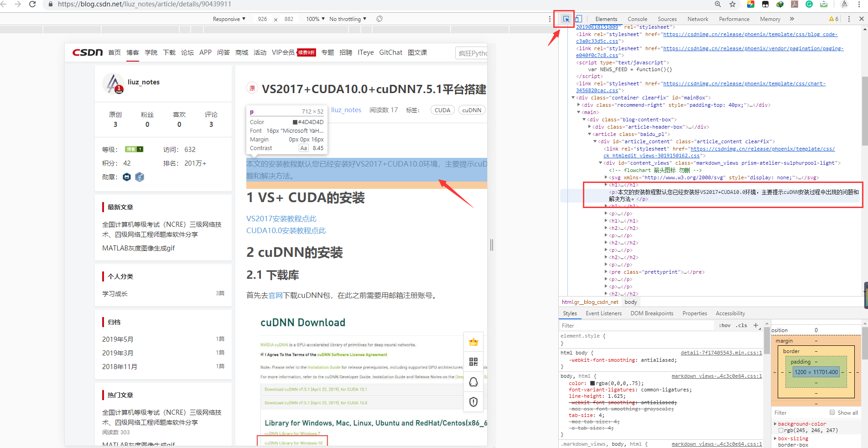This screenshot has height=448, width=868.
Task: Click the CSDN logo
Action: [88, 52]
